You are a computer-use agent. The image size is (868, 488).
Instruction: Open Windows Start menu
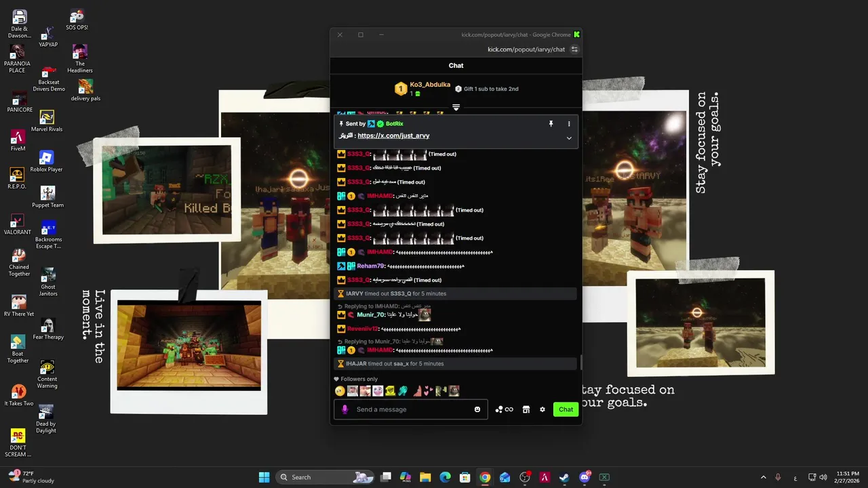point(264,477)
